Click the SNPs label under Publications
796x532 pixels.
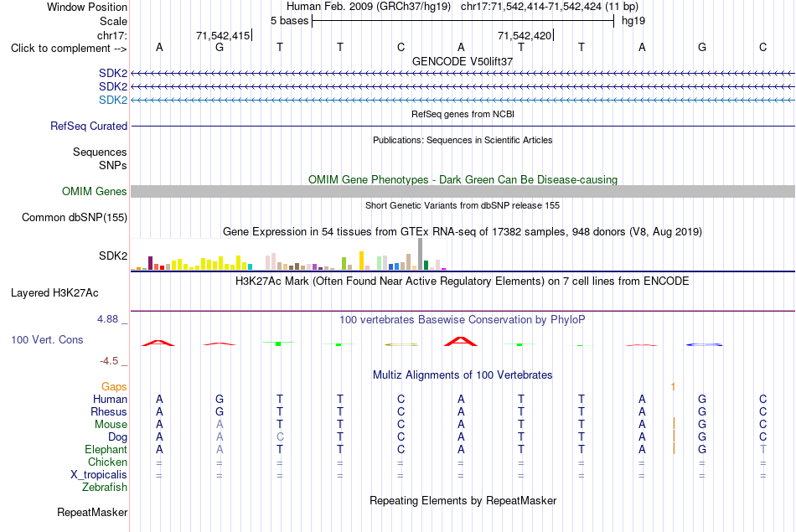pos(113,165)
